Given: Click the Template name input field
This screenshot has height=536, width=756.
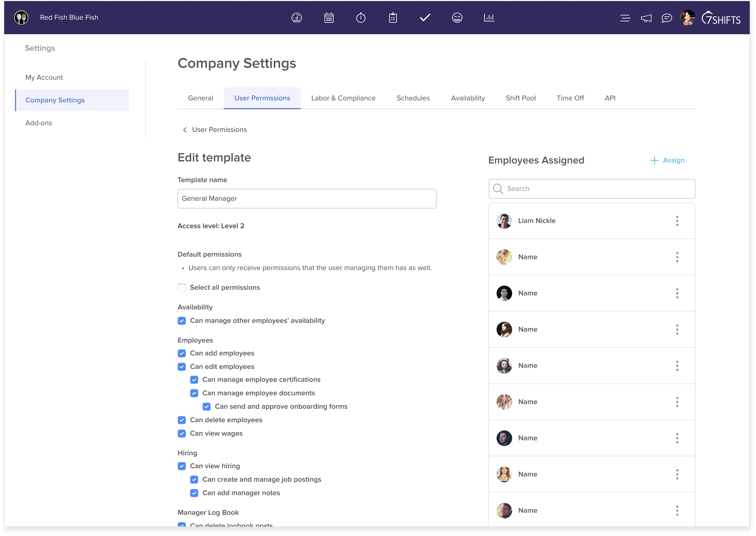Looking at the screenshot, I should point(307,199).
